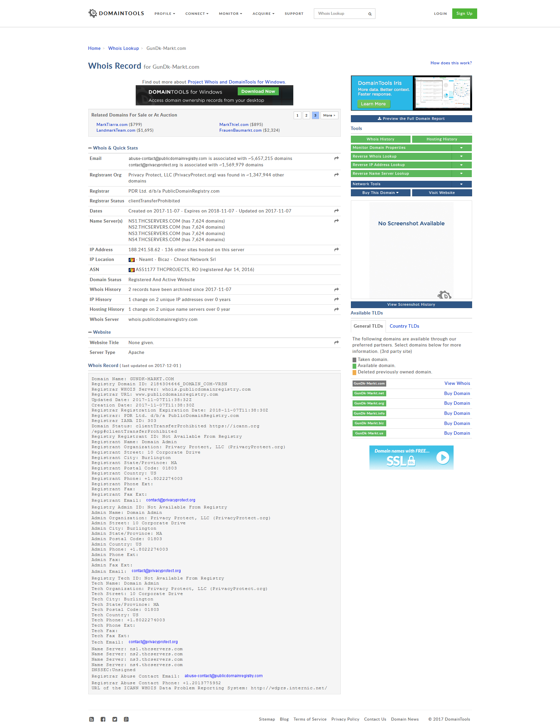Click View Whois for GunDk-Markt.com
This screenshot has height=728, width=560.
pyautogui.click(x=457, y=383)
